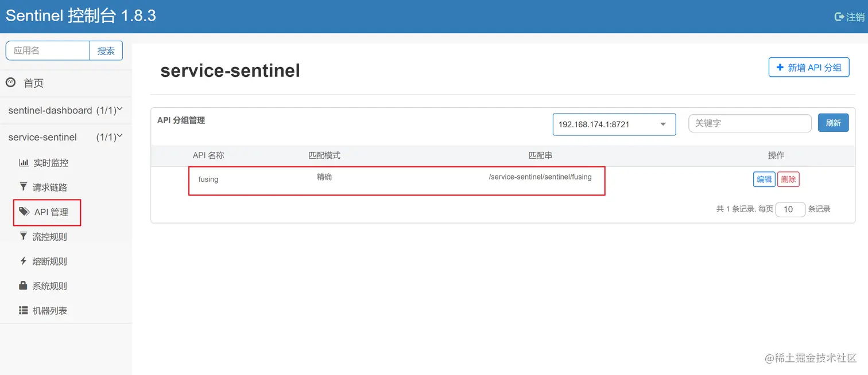Collapse service-sentinel chevron
The image size is (868, 375).
coord(120,136)
